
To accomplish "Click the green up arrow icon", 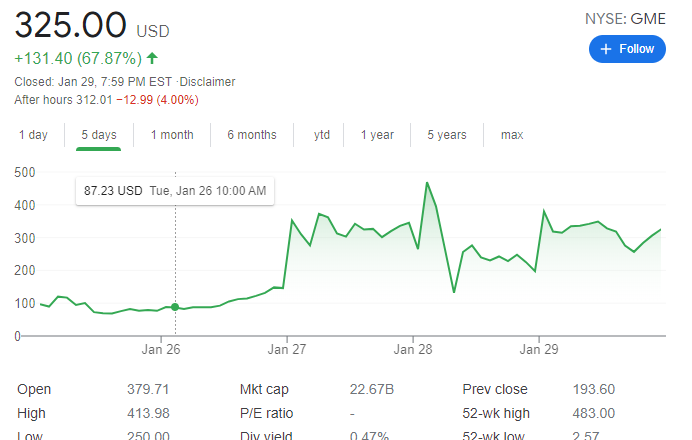I will 152,58.
